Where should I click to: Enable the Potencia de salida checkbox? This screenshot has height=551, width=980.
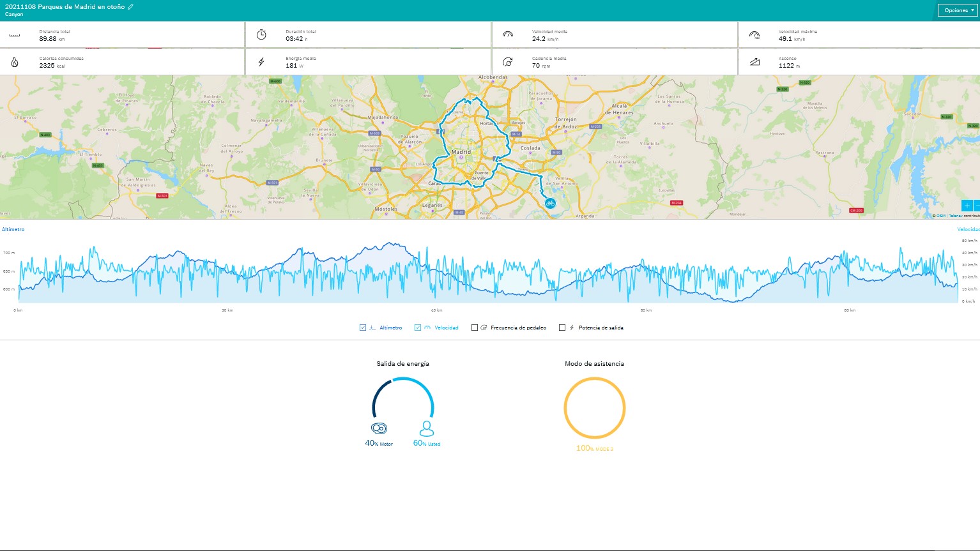click(562, 328)
